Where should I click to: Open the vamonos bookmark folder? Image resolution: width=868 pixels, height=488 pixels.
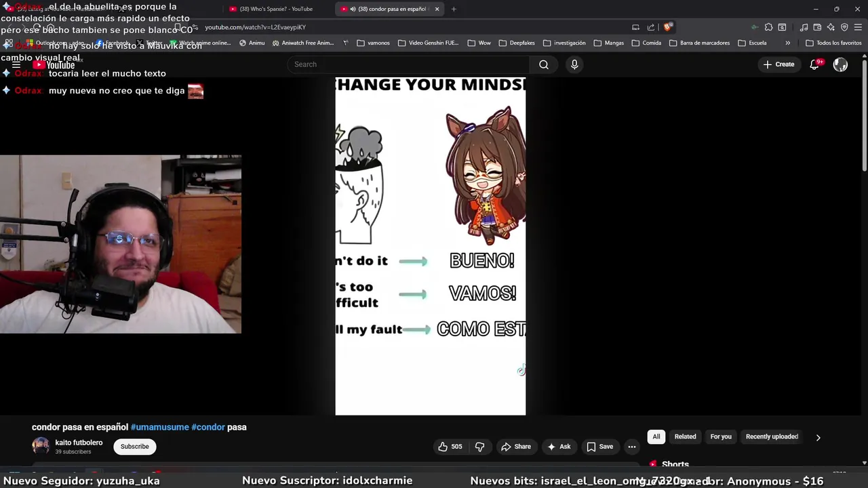click(373, 43)
